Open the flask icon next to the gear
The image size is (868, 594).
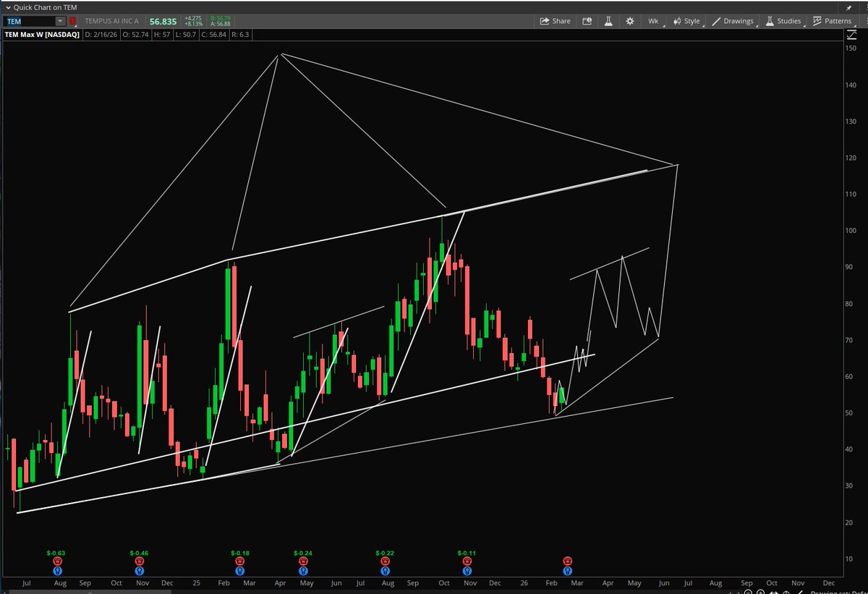point(609,21)
